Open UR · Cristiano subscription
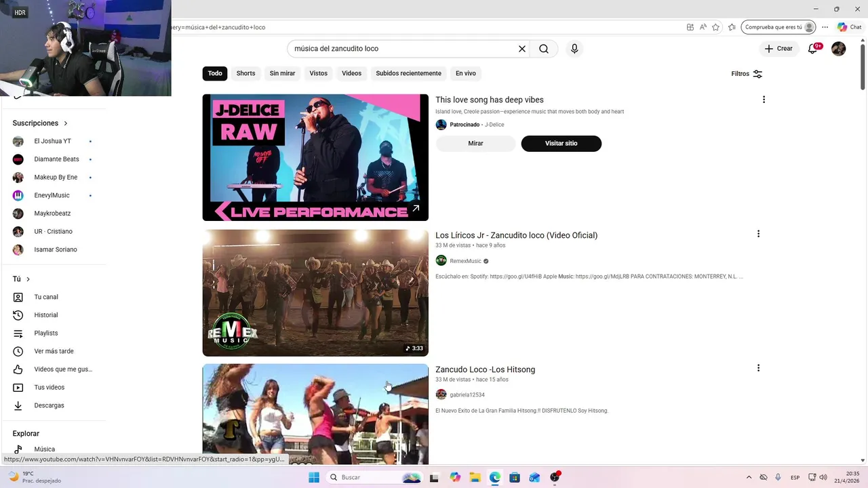This screenshot has width=868, height=488. pos(54,232)
